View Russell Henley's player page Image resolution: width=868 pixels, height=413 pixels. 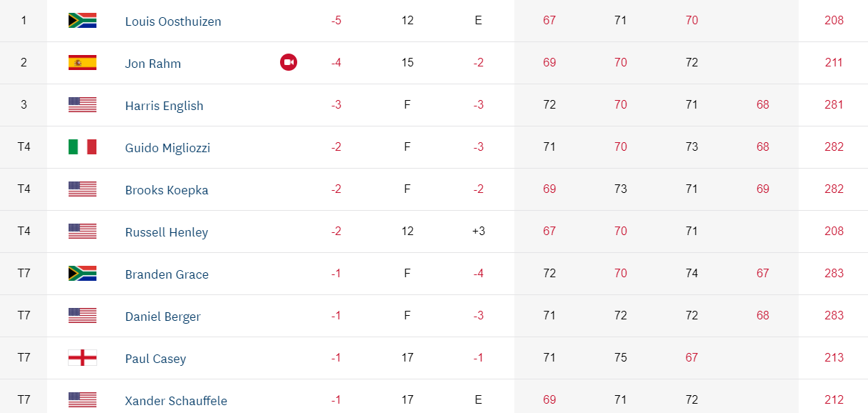coord(166,232)
